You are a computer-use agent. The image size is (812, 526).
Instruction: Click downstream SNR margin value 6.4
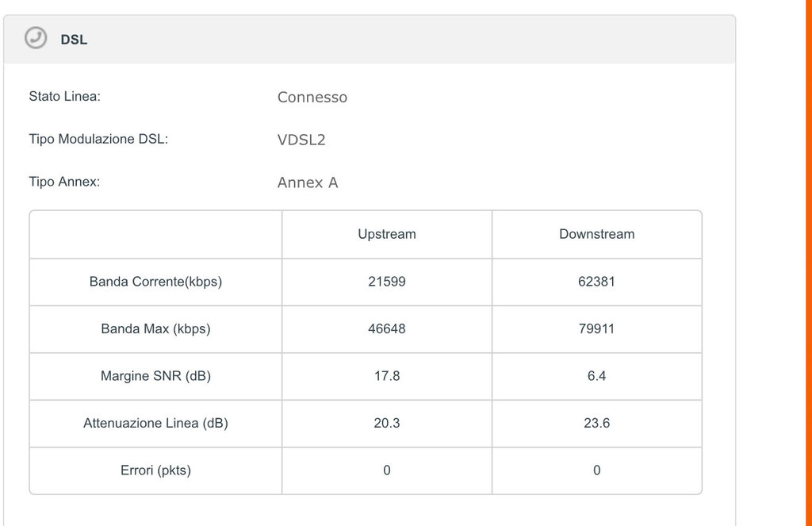596,376
